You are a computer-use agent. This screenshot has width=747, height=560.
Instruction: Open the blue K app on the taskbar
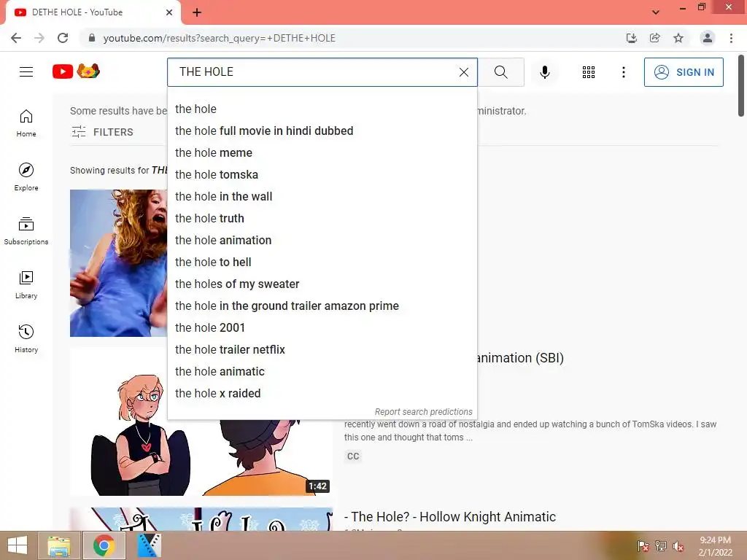149,545
